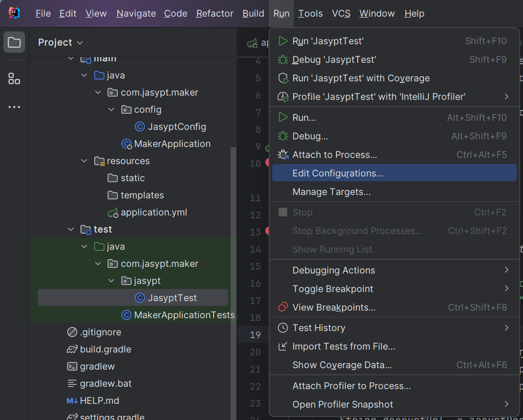This screenshot has width=523, height=420.
Task: Collapse the resources folder
Action: [84, 161]
